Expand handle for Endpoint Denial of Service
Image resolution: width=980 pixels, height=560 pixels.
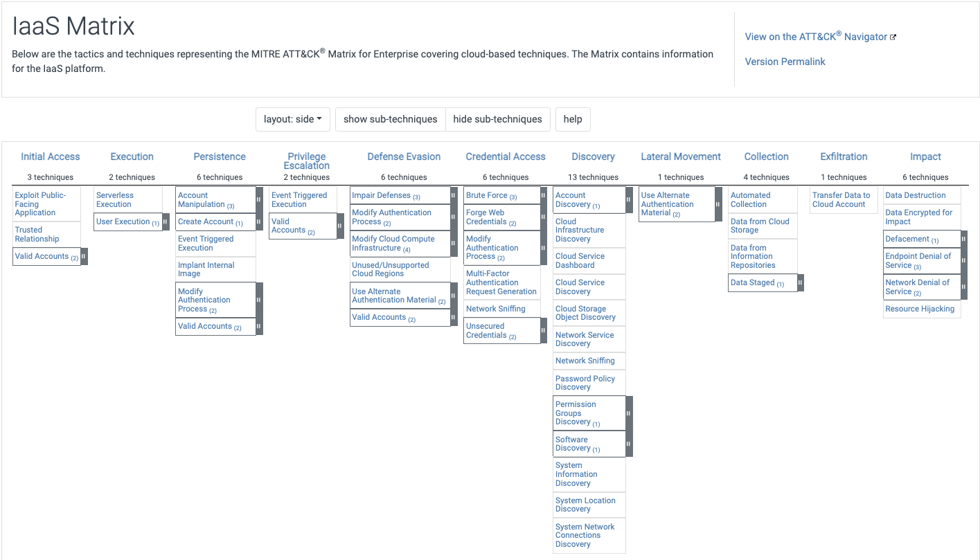tap(963, 261)
